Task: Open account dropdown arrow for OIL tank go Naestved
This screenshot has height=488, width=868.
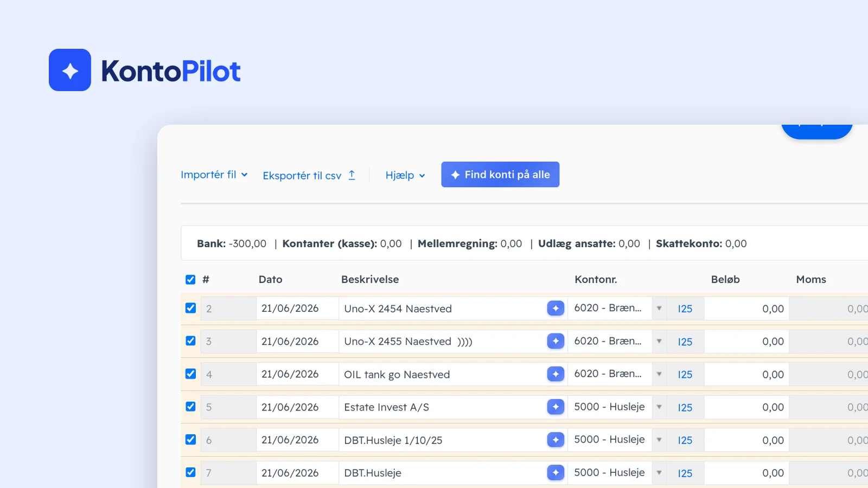Action: coord(659,374)
